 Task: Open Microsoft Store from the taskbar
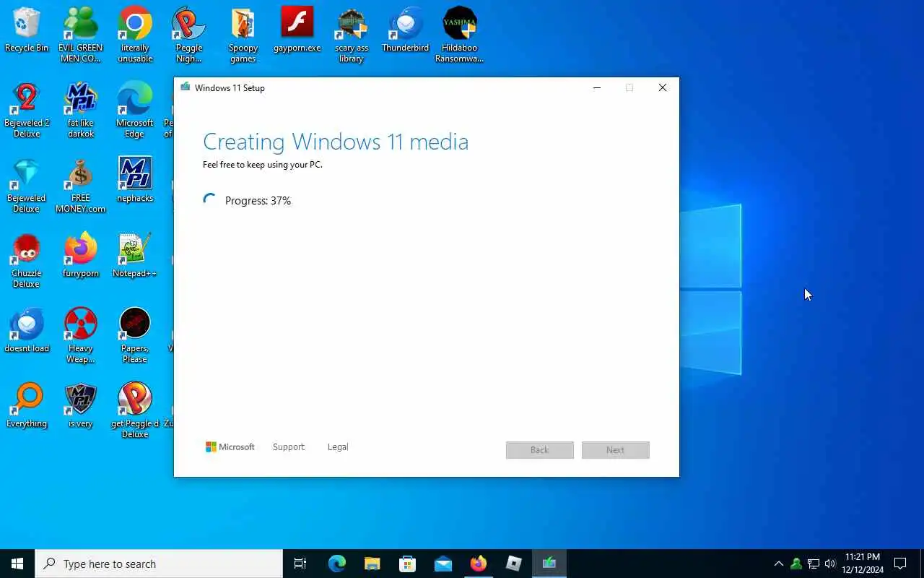407,564
